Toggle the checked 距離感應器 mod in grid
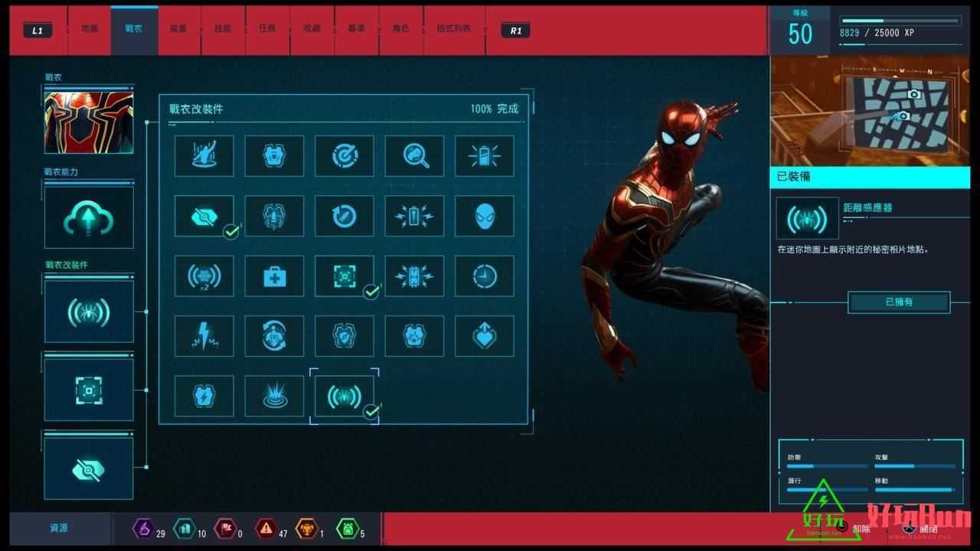980x551 pixels. click(344, 396)
